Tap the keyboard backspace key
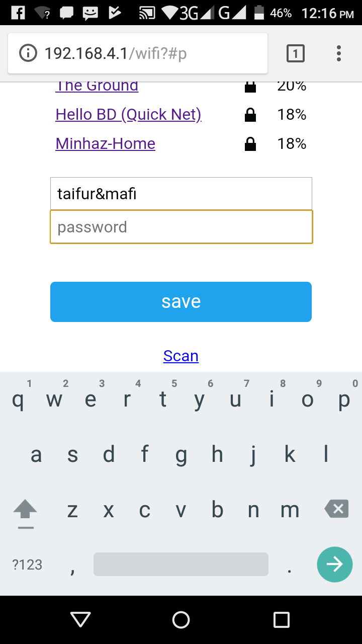362x644 pixels. (337, 509)
